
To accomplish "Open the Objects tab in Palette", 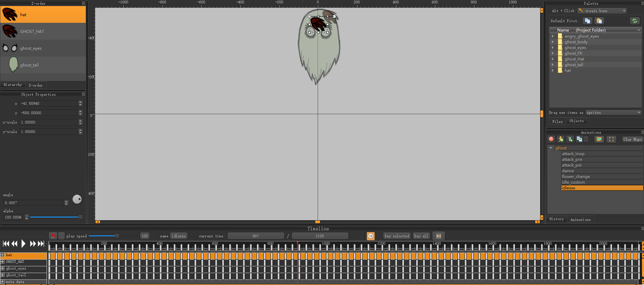I will tap(576, 121).
